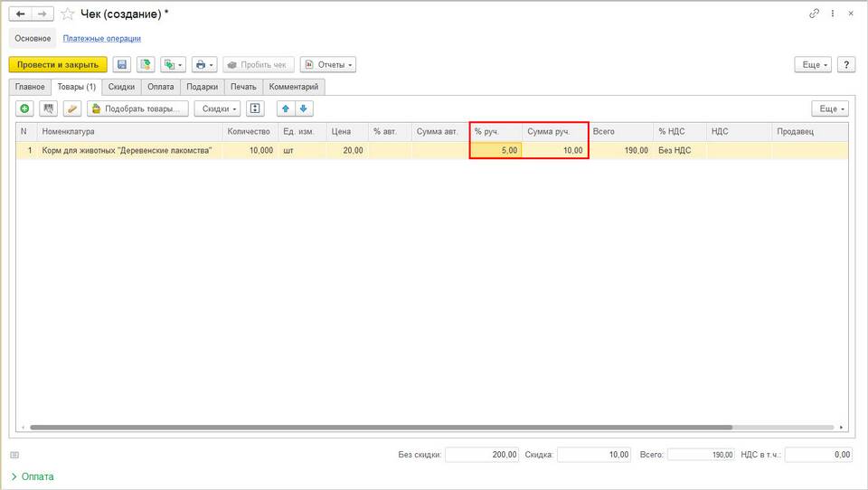The width and height of the screenshot is (868, 490).
Task: Click the barcode scan icon
Action: (x=48, y=108)
